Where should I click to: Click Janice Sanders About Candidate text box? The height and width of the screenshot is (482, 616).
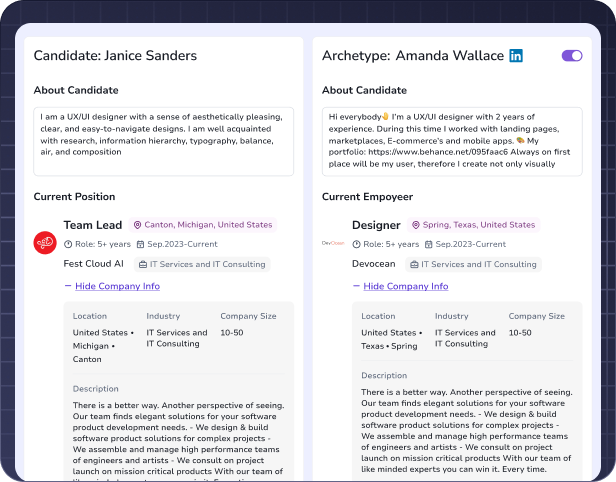(x=163, y=141)
